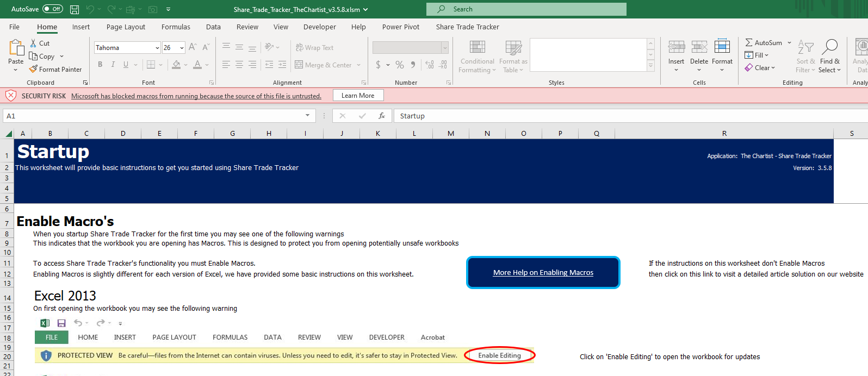Click the Copy icon
Screen dimensions: 868x376
coord(33,56)
